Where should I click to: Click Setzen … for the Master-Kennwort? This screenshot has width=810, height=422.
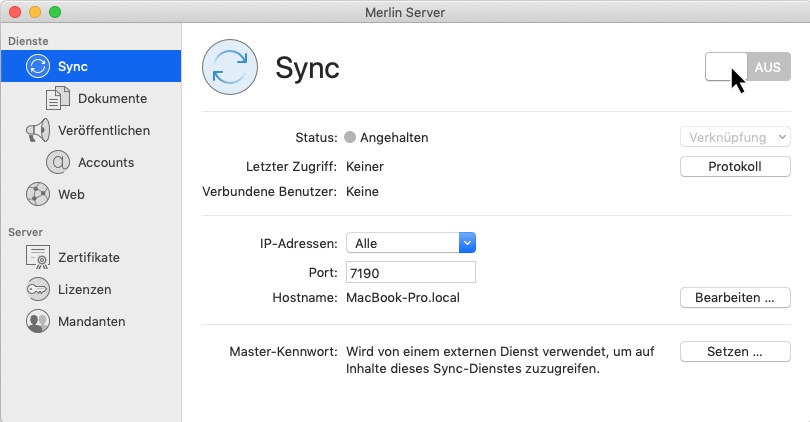tap(735, 351)
